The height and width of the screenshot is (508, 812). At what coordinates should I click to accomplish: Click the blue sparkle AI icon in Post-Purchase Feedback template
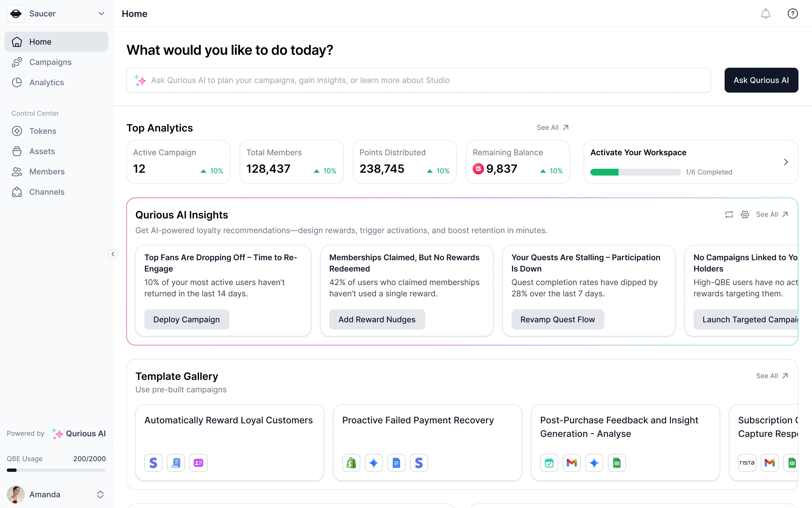click(594, 463)
